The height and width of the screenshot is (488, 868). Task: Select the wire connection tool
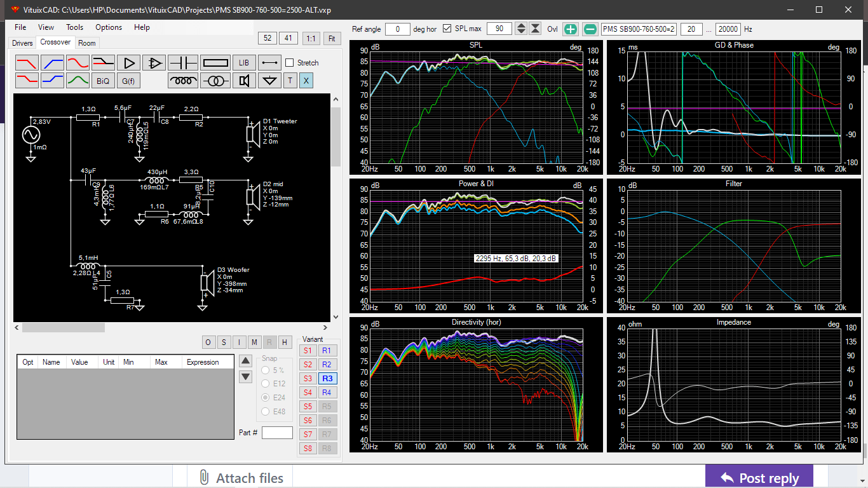(269, 63)
